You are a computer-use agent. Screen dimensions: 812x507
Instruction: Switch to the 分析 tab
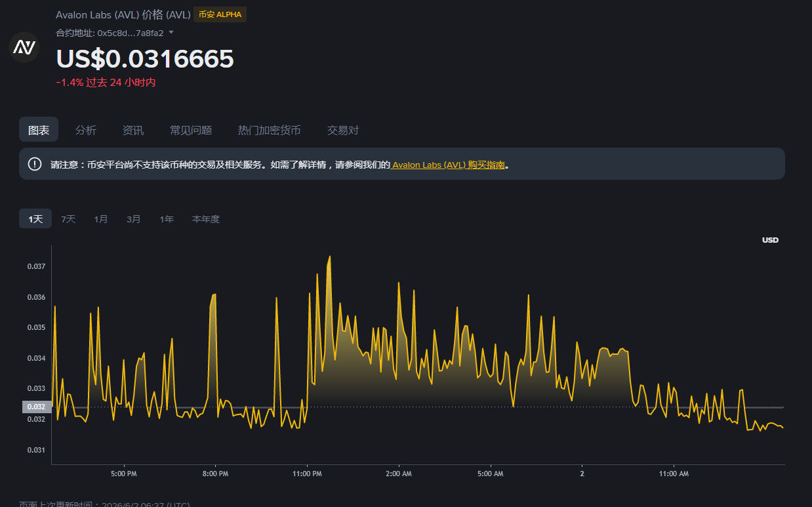pos(86,130)
